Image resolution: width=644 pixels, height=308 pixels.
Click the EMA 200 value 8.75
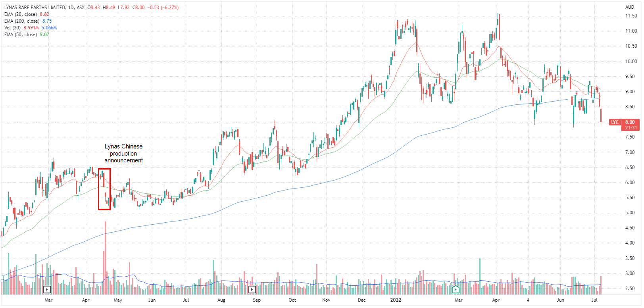(x=47, y=21)
